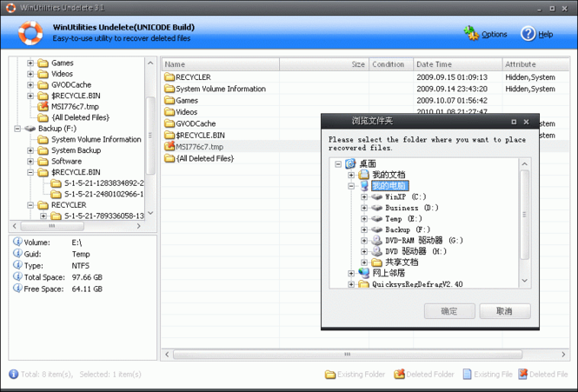578x392 pixels.
Task: Select MSI776c7.tmp in the file list
Action: 199,147
